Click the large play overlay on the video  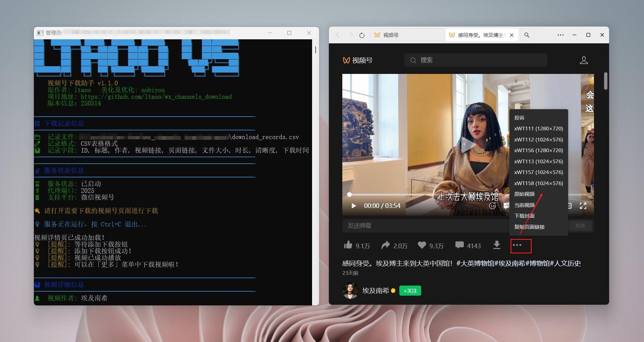pos(468,145)
